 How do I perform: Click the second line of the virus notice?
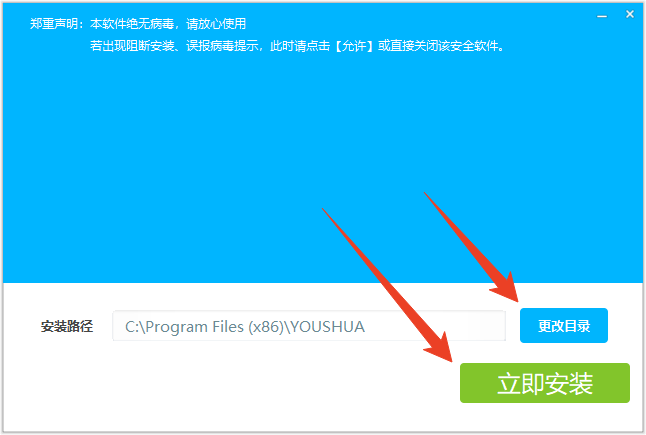297,46
